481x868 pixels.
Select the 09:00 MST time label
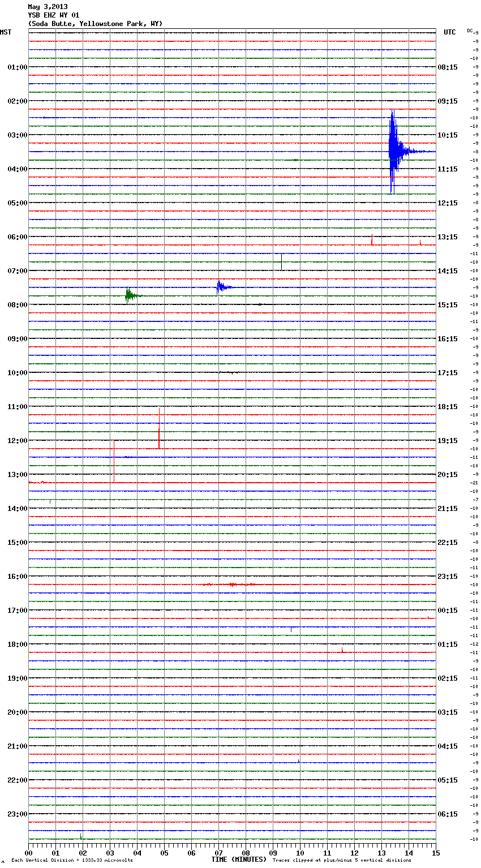tap(18, 338)
